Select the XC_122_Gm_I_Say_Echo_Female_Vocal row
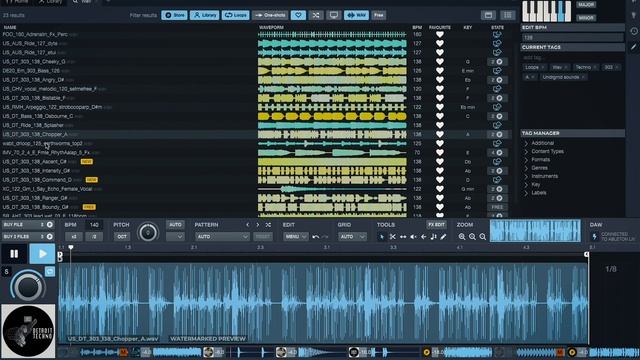 click(x=256, y=189)
